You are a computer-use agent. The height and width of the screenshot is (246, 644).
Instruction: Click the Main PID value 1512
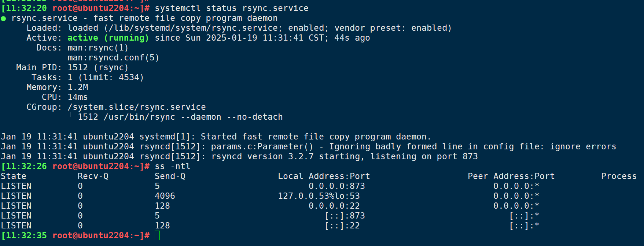pos(78,67)
